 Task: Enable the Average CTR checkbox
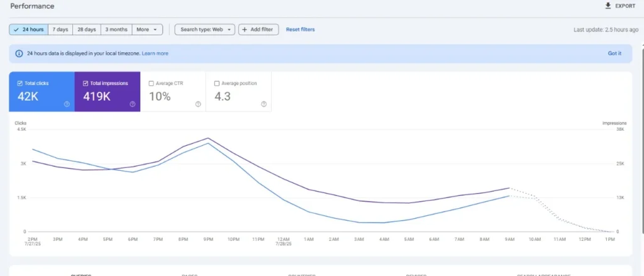coord(151,83)
